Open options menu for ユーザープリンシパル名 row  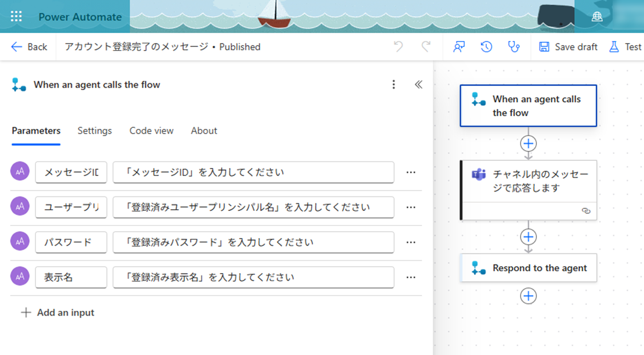point(411,207)
